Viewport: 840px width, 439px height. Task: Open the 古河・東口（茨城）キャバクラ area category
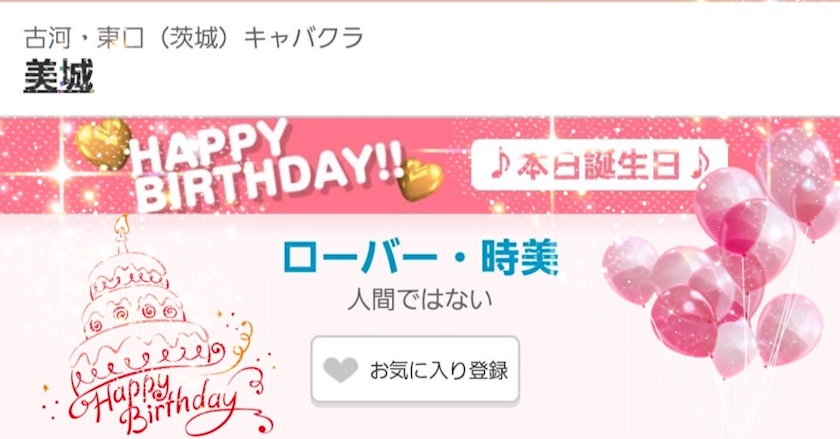[x=194, y=38]
